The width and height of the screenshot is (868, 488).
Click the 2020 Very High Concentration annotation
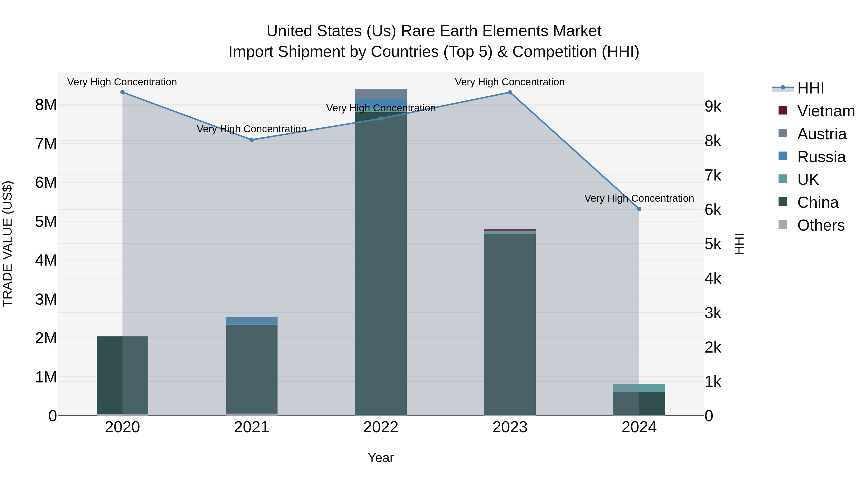[122, 82]
